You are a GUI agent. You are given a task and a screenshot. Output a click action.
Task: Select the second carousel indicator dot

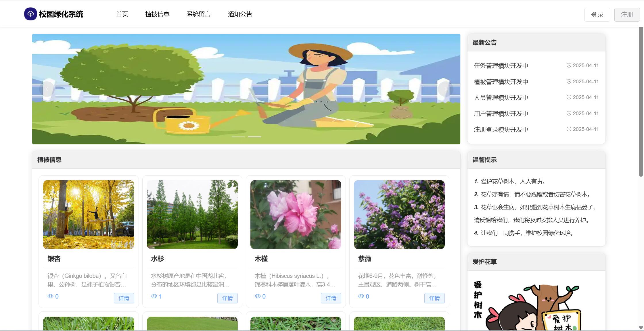pos(254,137)
